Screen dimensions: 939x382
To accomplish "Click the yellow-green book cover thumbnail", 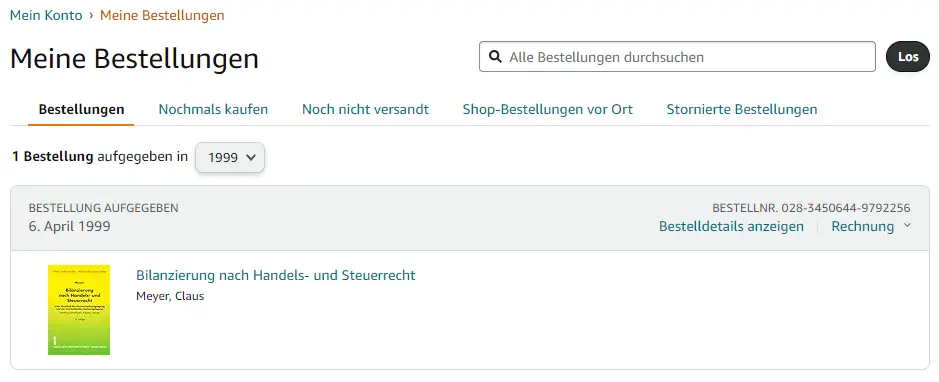I will [79, 310].
